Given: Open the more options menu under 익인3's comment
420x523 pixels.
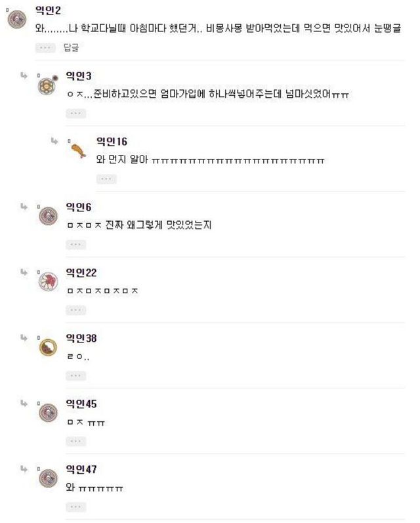Looking at the screenshot, I should pyautogui.click(x=75, y=114).
